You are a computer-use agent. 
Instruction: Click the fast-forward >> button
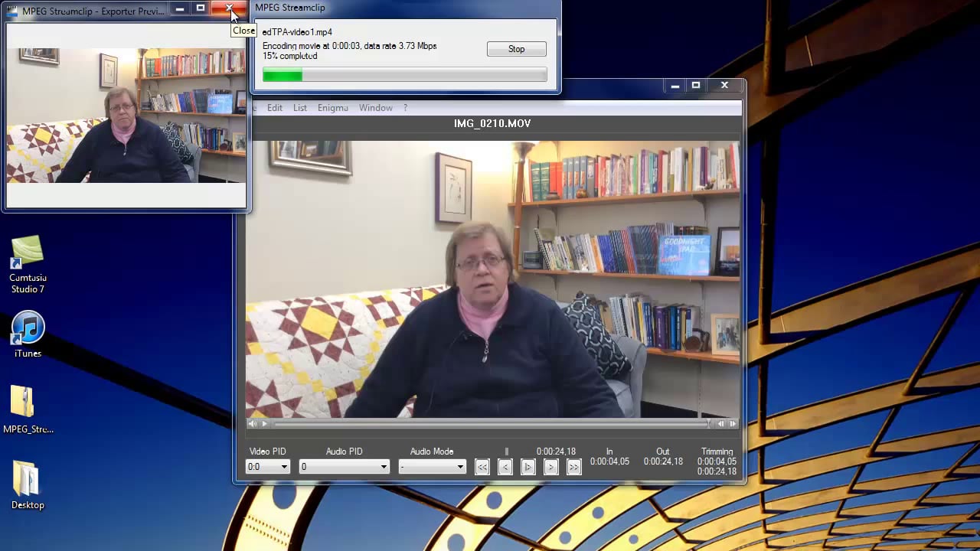point(574,467)
